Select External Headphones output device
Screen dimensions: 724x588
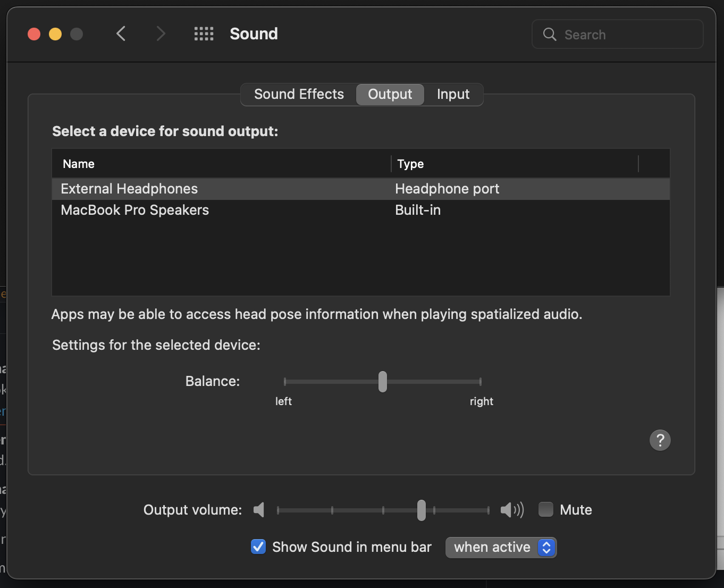[x=361, y=189]
